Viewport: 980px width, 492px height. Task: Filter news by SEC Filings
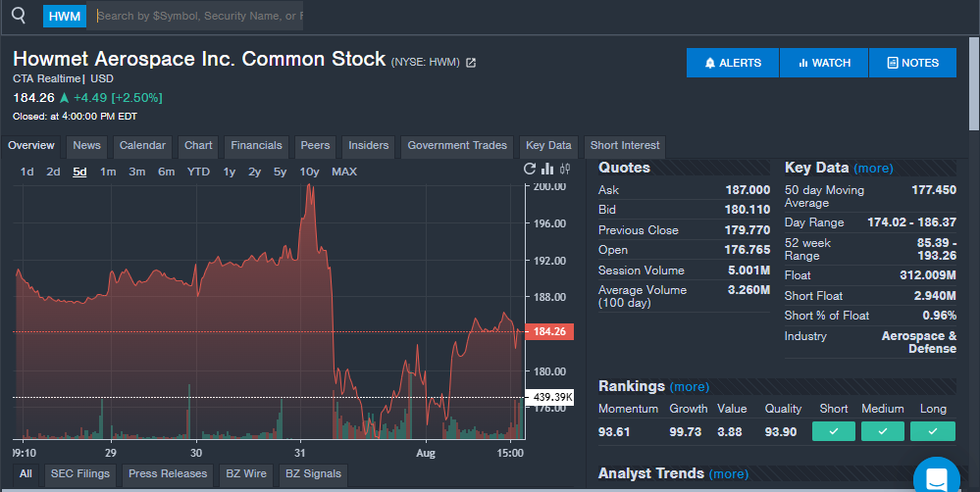coord(80,474)
